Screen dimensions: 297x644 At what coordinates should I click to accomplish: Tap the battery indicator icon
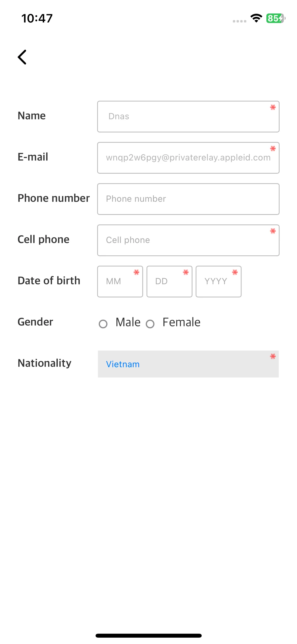pyautogui.click(x=276, y=18)
